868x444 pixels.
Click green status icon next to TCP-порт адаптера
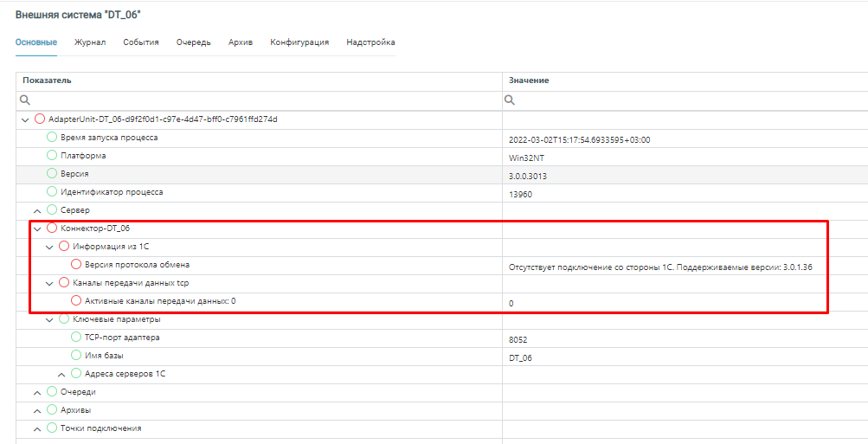(x=76, y=338)
